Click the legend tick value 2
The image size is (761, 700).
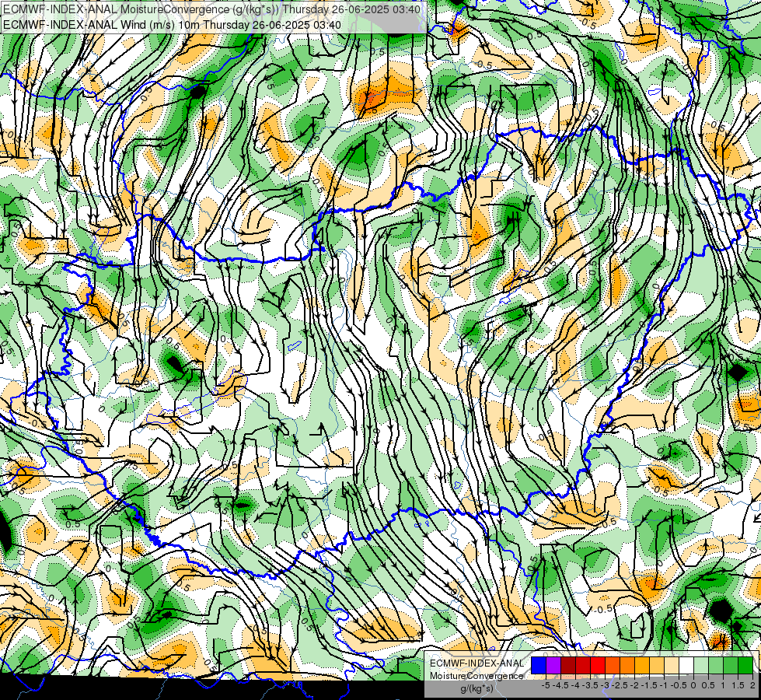[x=752, y=685]
